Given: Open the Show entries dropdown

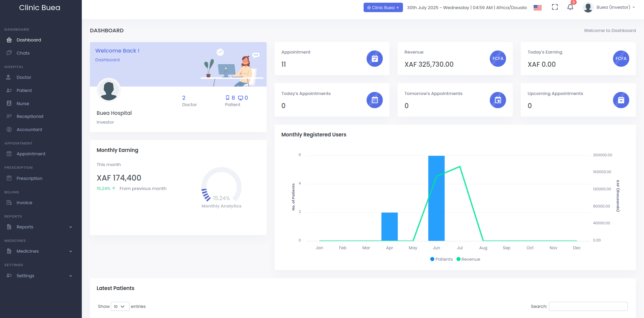Looking at the screenshot, I should tap(120, 306).
